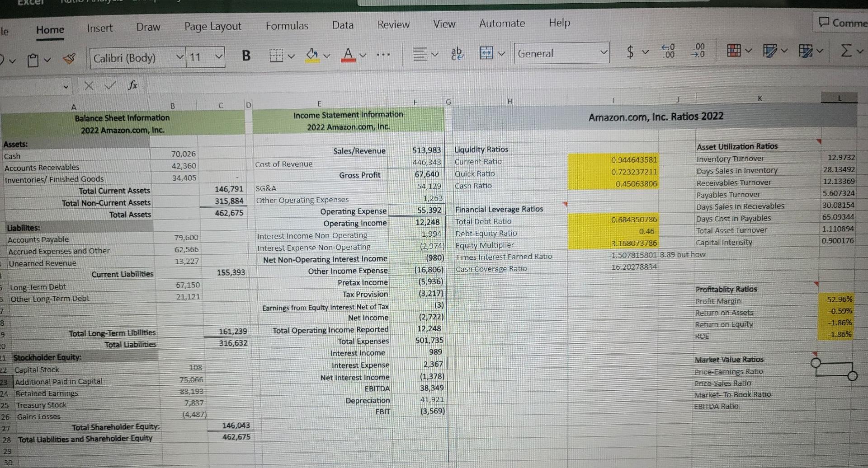This screenshot has height=468, width=868.
Task: Click the Decrease Decimal icon
Action: coord(698,51)
